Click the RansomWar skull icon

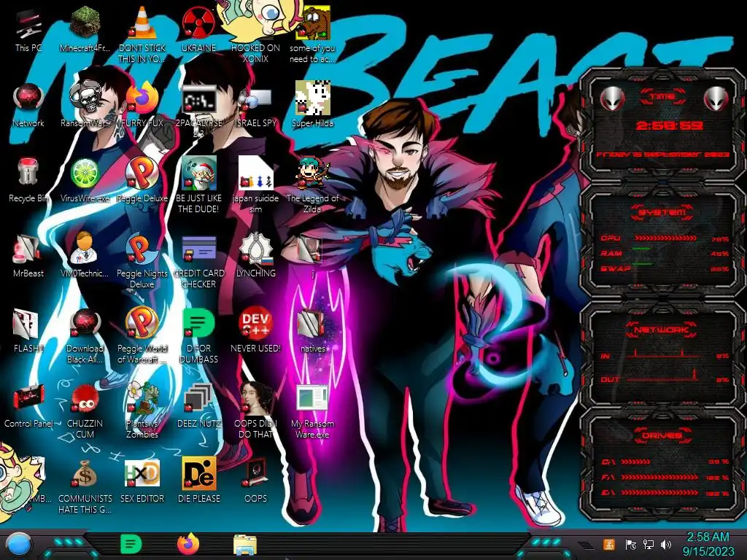click(x=85, y=98)
